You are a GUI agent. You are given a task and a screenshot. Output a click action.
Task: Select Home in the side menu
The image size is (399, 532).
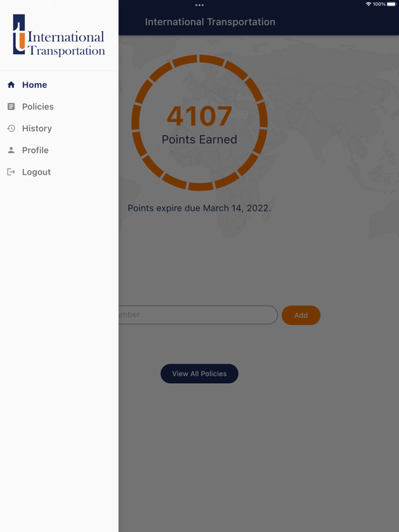tap(59, 85)
